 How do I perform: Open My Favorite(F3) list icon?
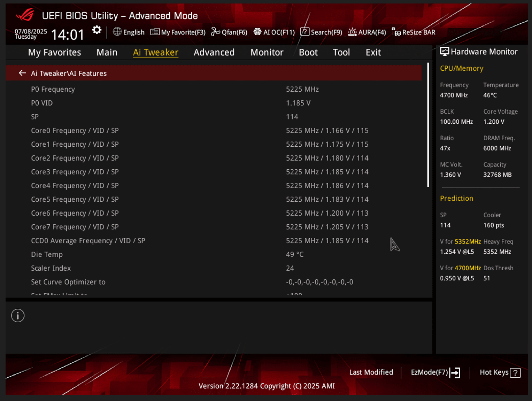pos(155,32)
